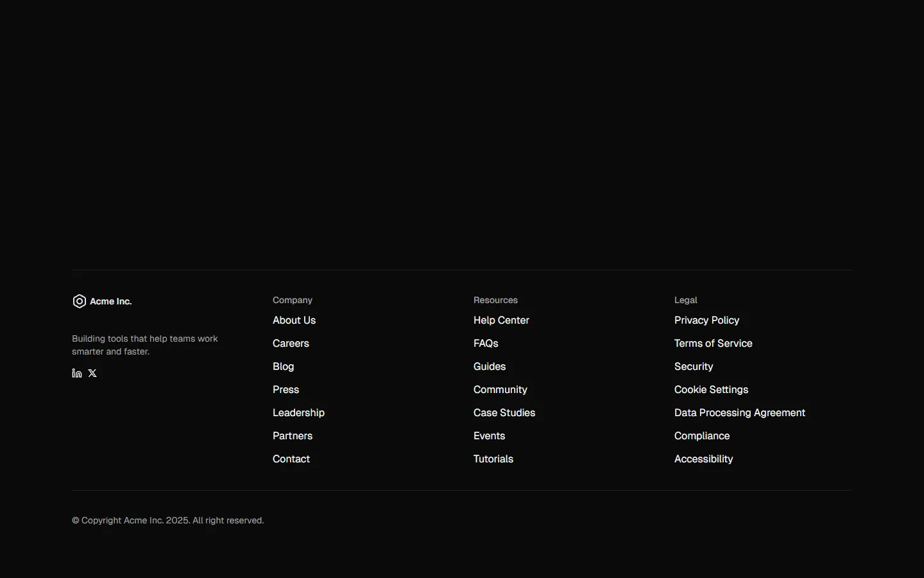Image resolution: width=924 pixels, height=578 pixels.
Task: Open the About Us page
Action: (294, 320)
